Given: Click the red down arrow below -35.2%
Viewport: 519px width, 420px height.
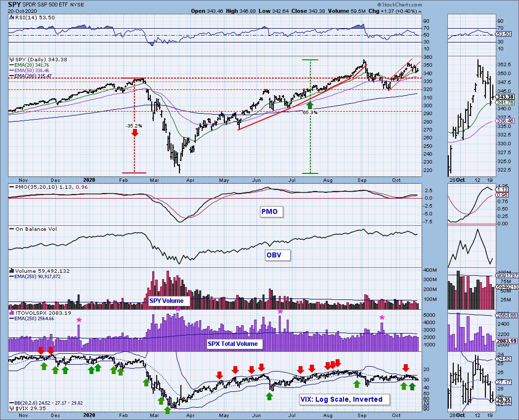Looking at the screenshot, I should 135,133.
